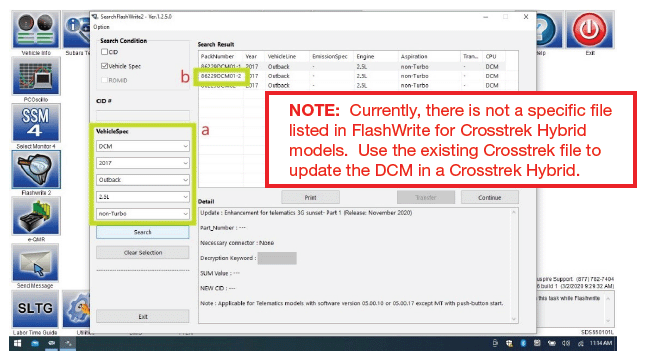Open the non-Turbo aspiration dropdown

click(143, 214)
